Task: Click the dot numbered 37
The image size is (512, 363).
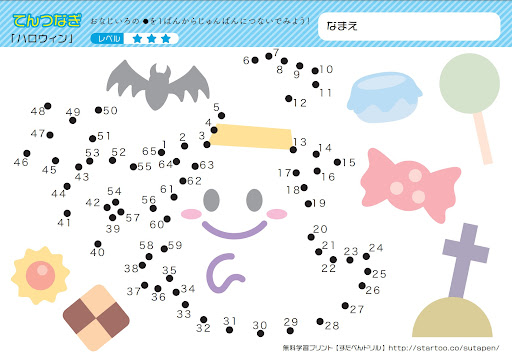Action: point(145,285)
